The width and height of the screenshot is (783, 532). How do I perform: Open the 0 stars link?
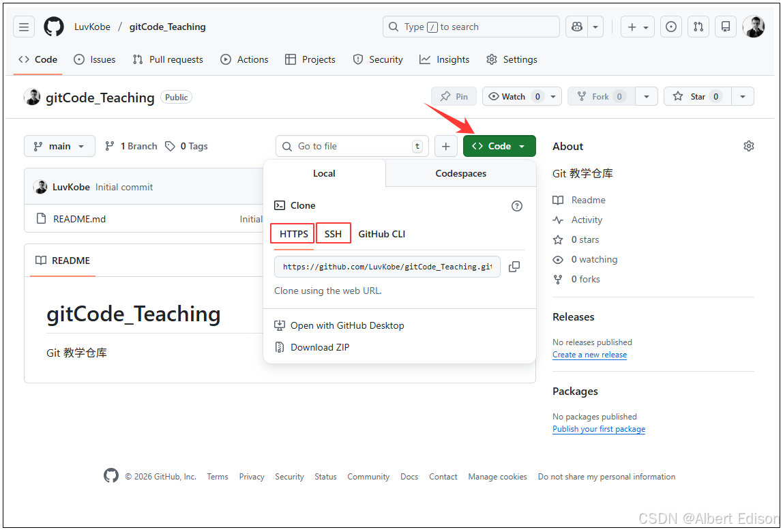point(576,240)
